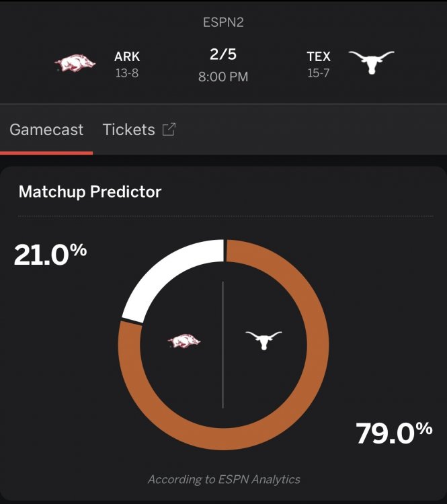
Task: Click the According to ESPN Analytics caption
Action: (x=224, y=479)
